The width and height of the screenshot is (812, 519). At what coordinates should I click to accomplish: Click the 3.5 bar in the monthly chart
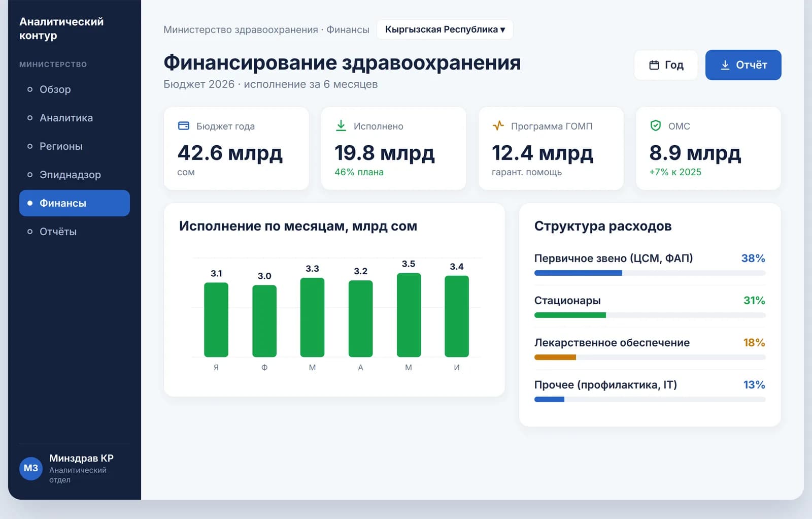(409, 315)
